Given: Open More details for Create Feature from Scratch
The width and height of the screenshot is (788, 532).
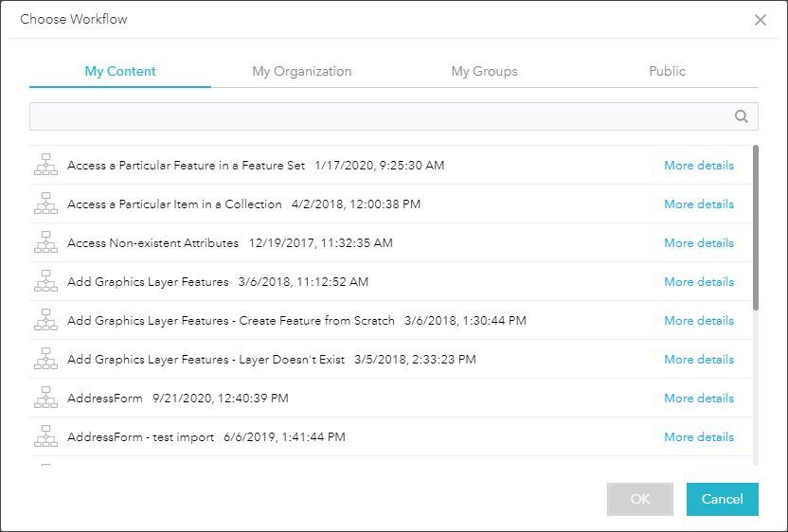Looking at the screenshot, I should pos(699,320).
